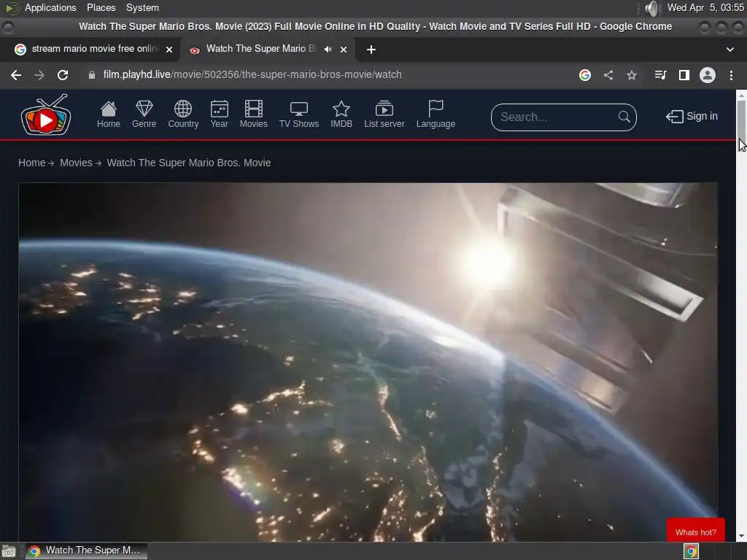The image size is (747, 560).
Task: Click the scrollbar up arrow
Action: 741,95
